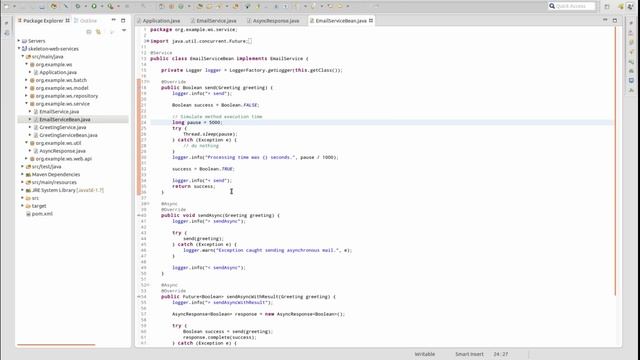
Task: Open the New Java Class dropdown arrow
Action: point(189,6)
